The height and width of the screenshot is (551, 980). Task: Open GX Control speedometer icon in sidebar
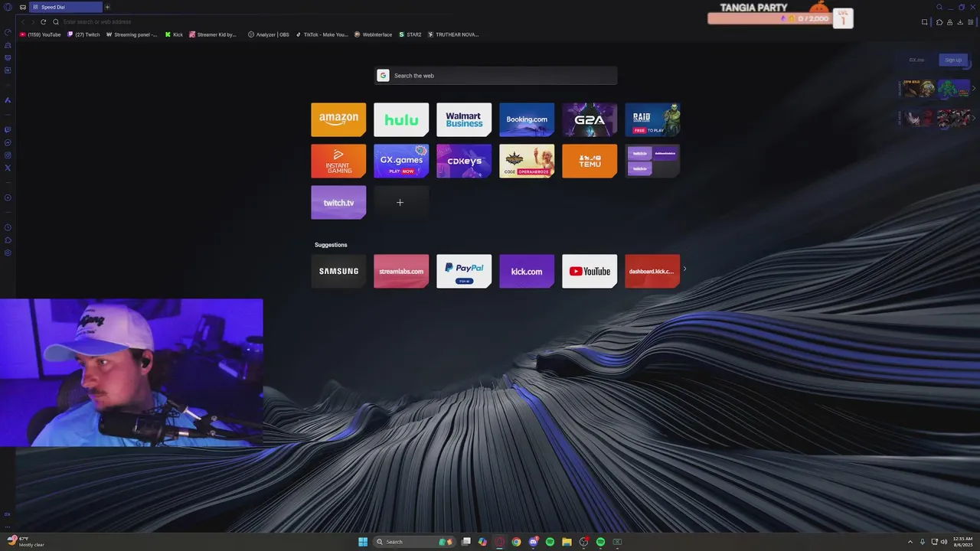tap(8, 32)
